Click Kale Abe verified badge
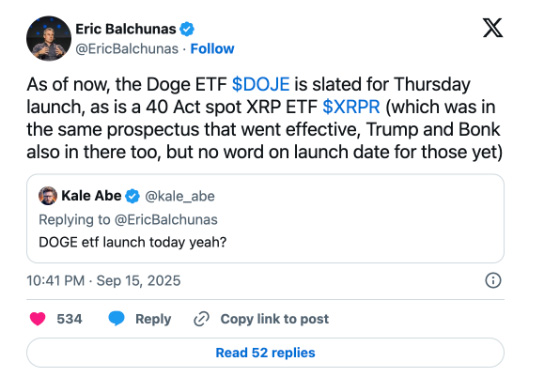The image size is (540, 383). click(132, 196)
